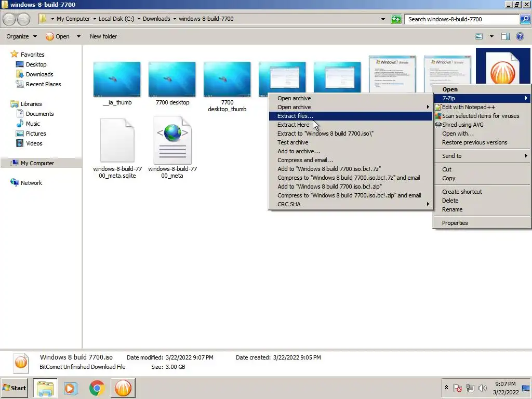
Task: Open Windows Explorer from the taskbar
Action: [45, 388]
